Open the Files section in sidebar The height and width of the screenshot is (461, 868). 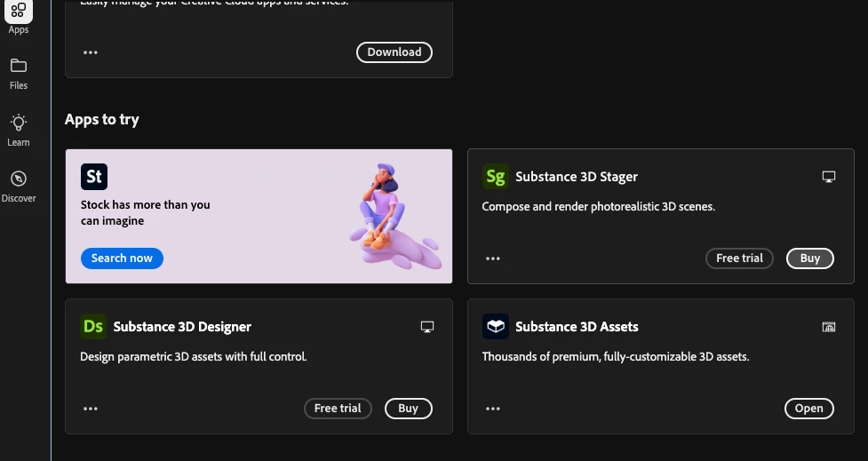click(x=19, y=74)
